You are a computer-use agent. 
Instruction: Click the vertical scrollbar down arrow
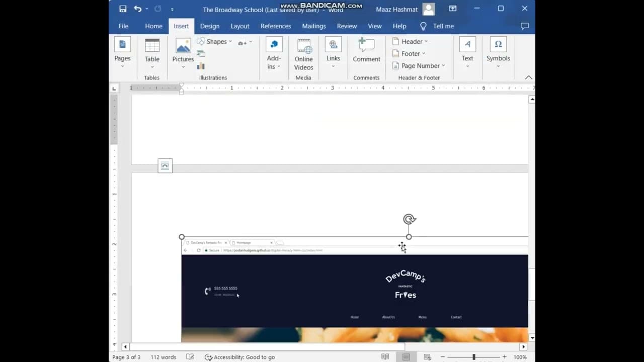click(532, 338)
